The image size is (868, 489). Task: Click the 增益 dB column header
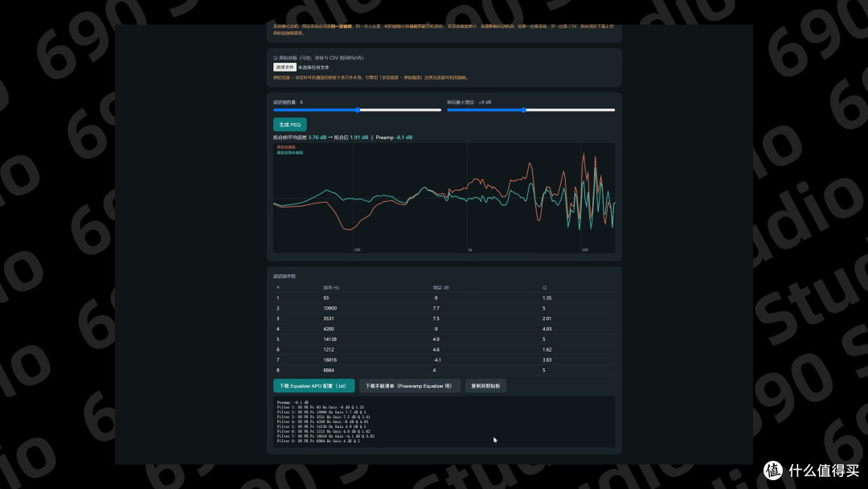point(440,287)
